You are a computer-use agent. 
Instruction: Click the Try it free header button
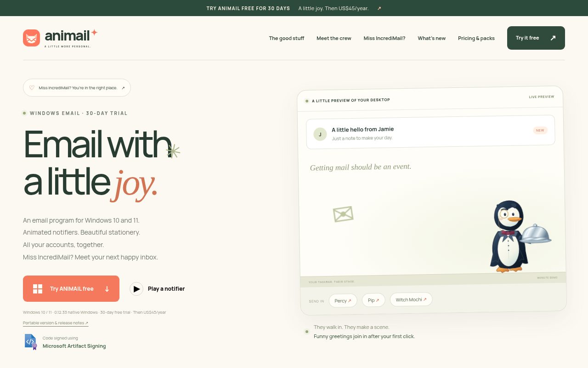pos(536,38)
